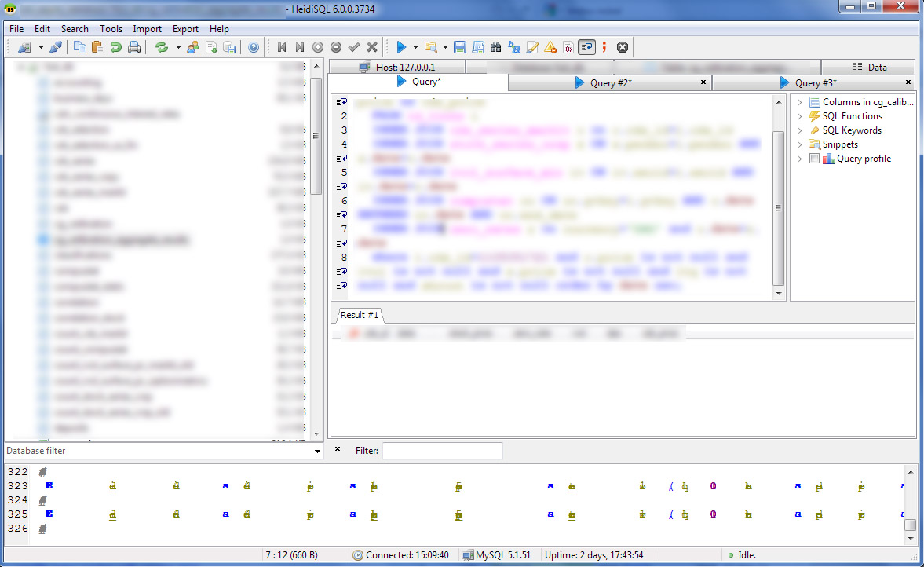
Task: Close the Query #3* tab
Action: click(908, 82)
